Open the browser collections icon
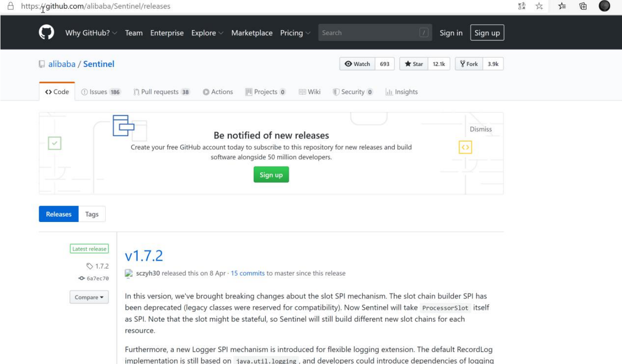The image size is (622, 364). point(583,6)
